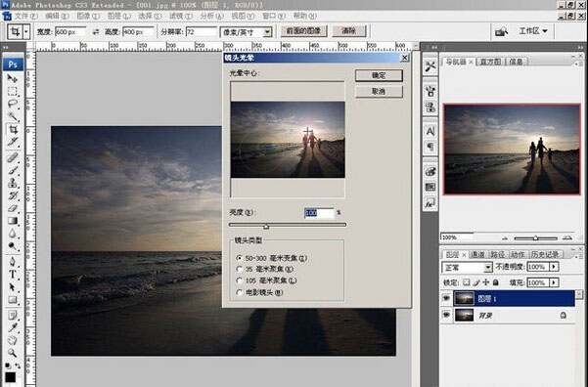Open crop tool preset picker dropdown
The image size is (588, 387).
tap(26, 32)
